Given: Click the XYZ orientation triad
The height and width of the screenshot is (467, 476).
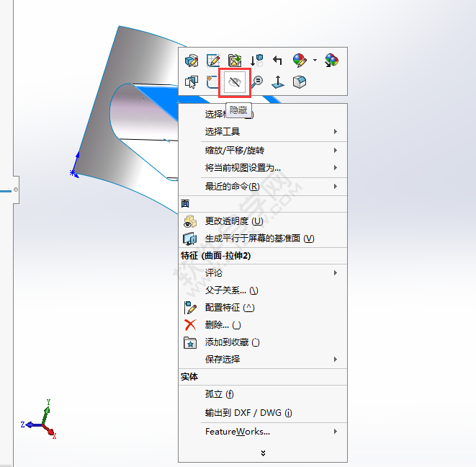Looking at the screenshot, I should (x=39, y=419).
